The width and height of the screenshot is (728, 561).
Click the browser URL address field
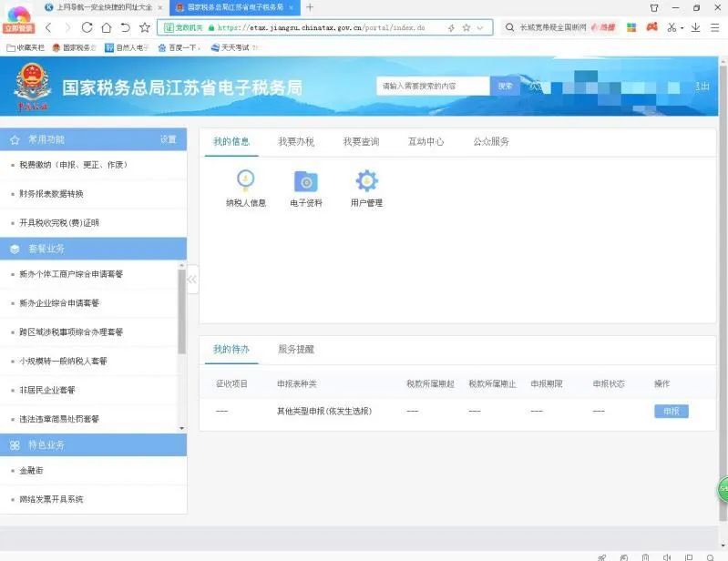click(325, 28)
